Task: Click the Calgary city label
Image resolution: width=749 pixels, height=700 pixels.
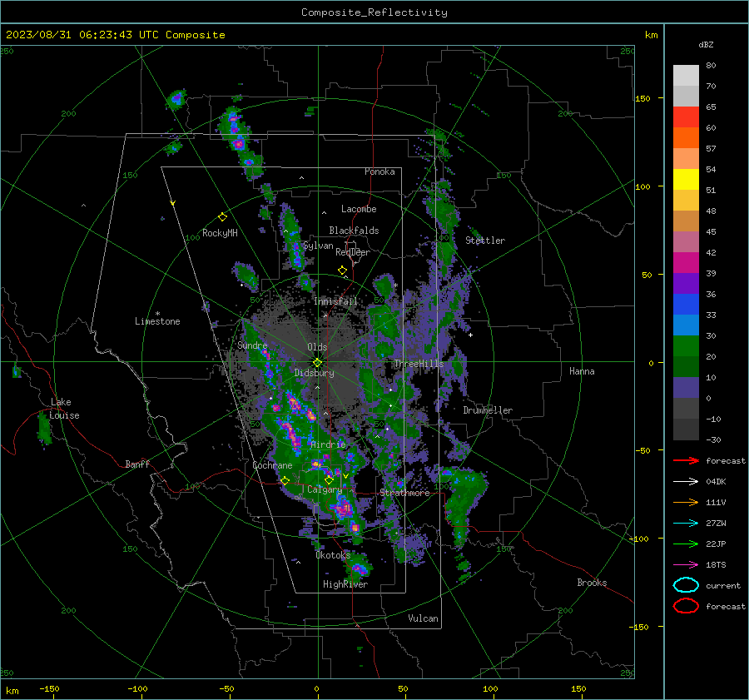Action: (325, 489)
